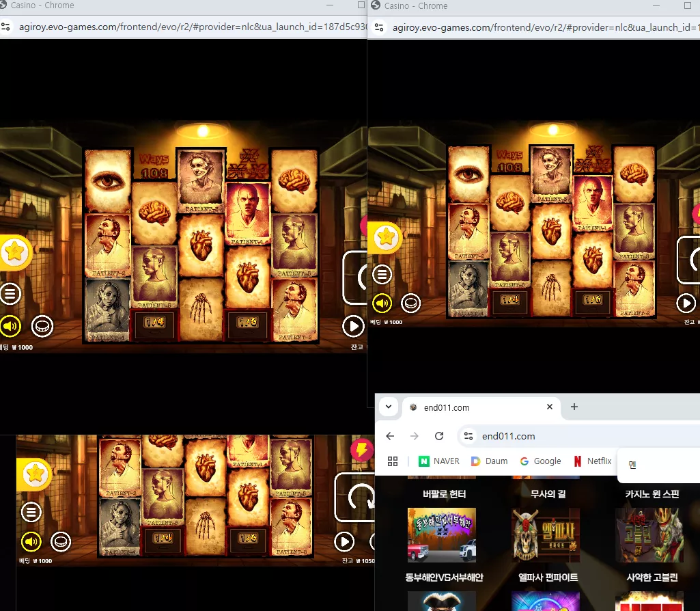This screenshot has width=700, height=611.
Task: Open a new tab with the plus button
Action: pos(574,407)
